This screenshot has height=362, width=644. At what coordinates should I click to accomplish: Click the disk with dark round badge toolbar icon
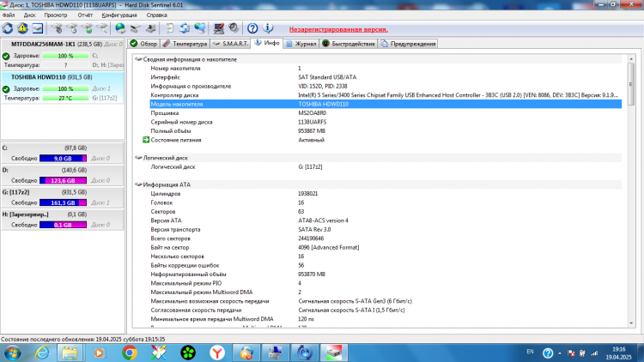point(57,28)
